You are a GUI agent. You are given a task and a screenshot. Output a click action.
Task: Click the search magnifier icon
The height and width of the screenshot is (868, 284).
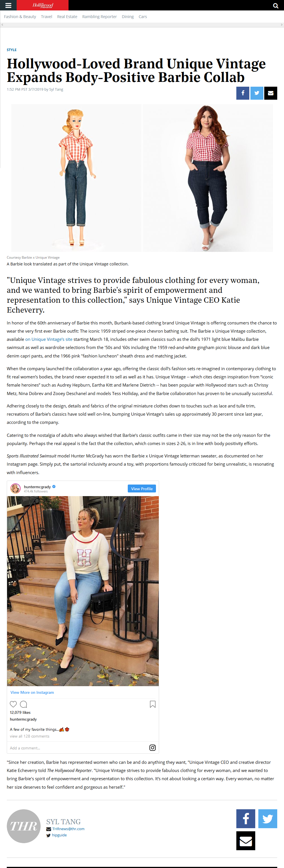276,6
